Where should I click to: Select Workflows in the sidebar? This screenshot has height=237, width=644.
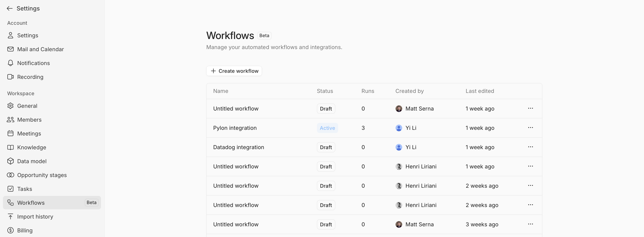click(x=52, y=203)
